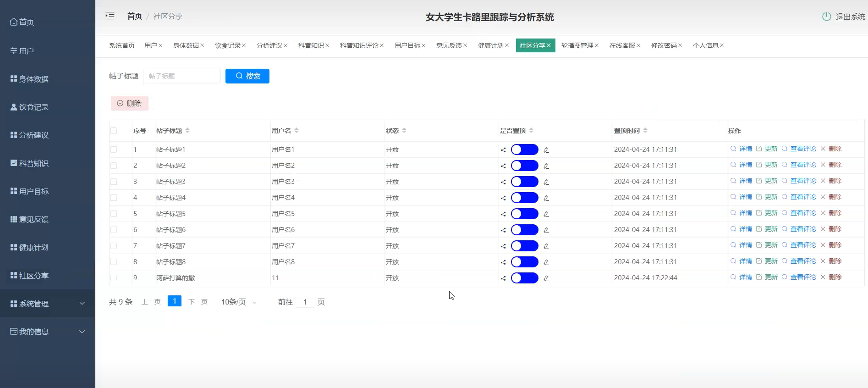The width and height of the screenshot is (868, 388).
Task: Click 退出系统 to log out
Action: 850,17
